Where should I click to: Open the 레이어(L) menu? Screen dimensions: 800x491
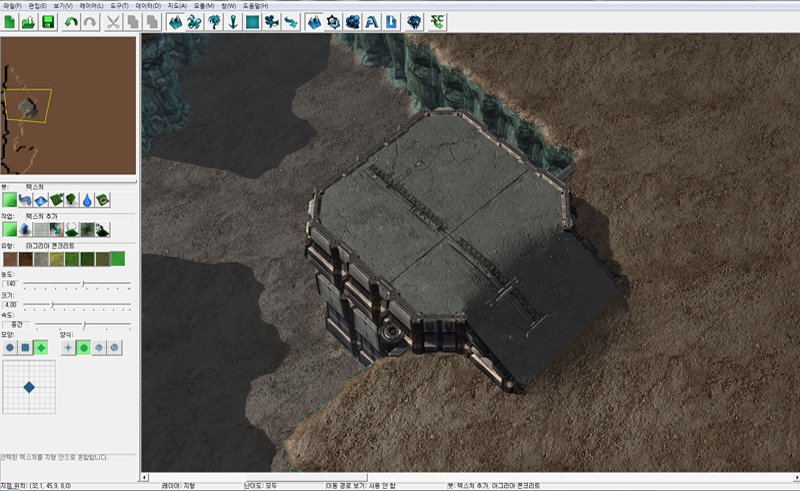pyautogui.click(x=92, y=6)
